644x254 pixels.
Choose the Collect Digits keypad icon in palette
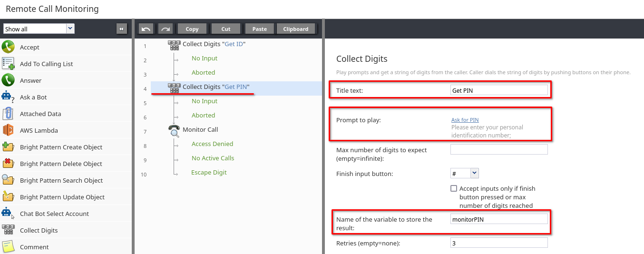[x=8, y=230]
